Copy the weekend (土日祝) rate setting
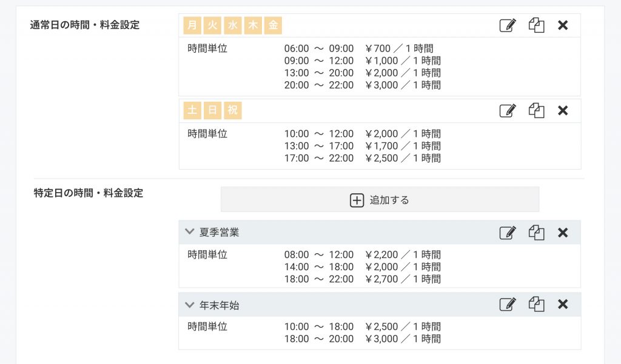 click(536, 111)
